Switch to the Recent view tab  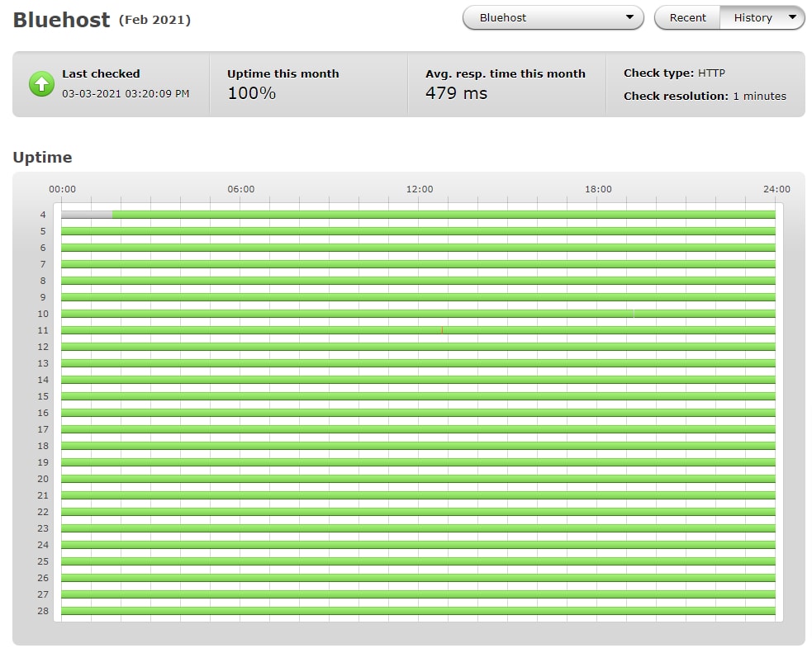687,17
